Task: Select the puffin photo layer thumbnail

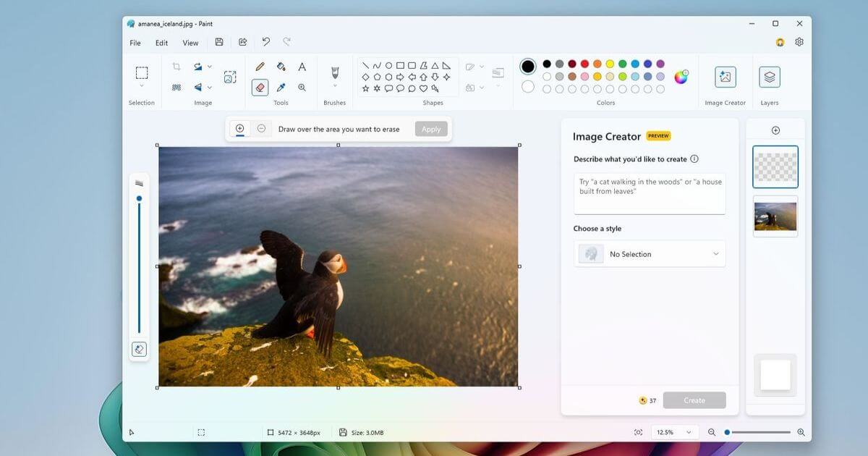Action: point(775,216)
